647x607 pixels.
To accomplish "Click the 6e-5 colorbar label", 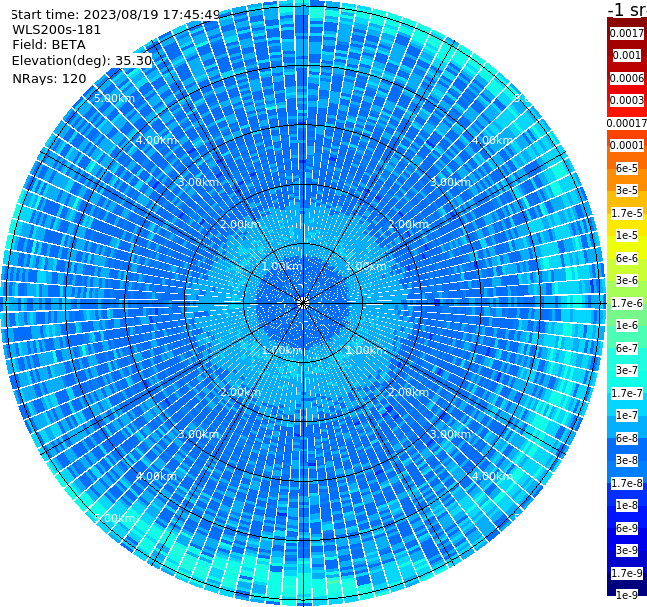I will 627,168.
